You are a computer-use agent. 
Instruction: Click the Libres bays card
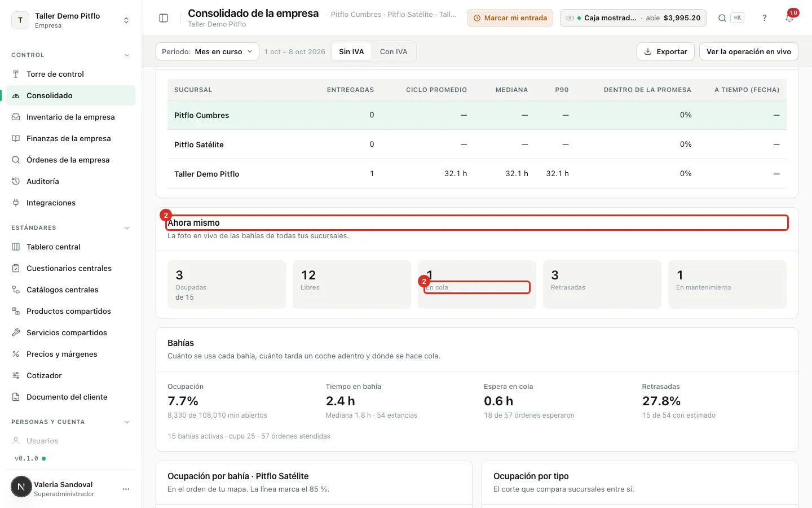[352, 284]
